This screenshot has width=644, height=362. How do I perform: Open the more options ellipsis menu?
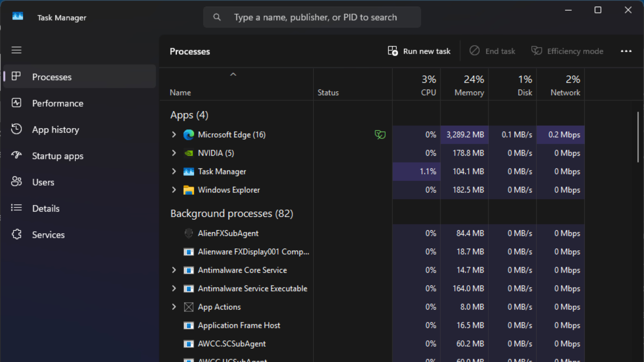tap(626, 51)
